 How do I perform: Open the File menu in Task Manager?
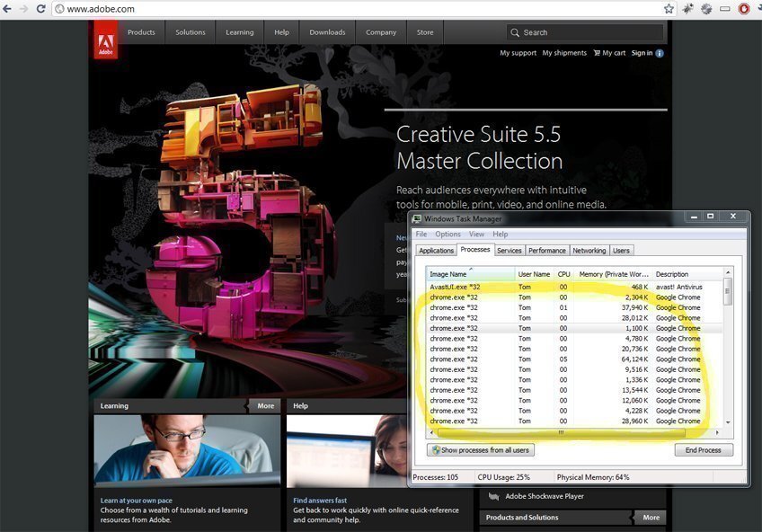point(421,234)
